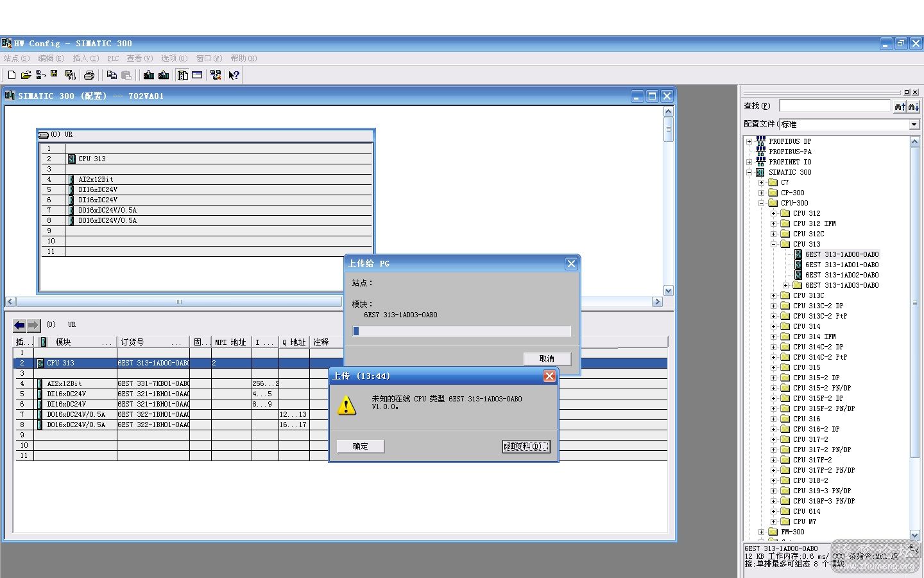Open the 插入(I) menu
This screenshot has width=924, height=578.
tap(85, 58)
